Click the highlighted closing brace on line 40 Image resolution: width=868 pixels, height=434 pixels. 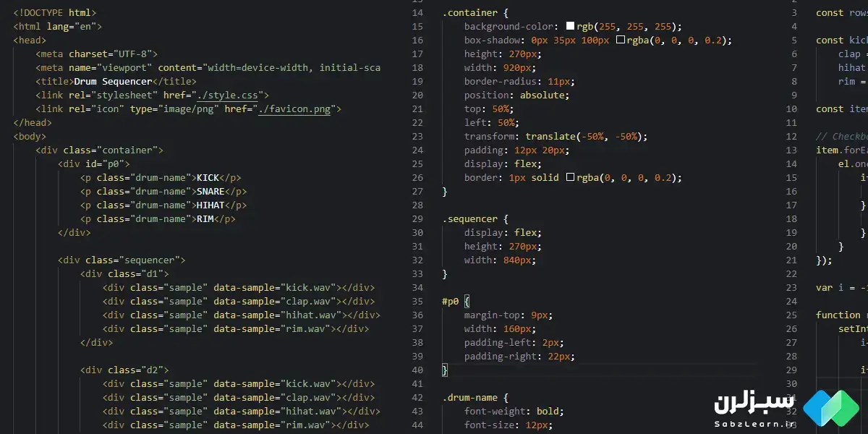(x=445, y=370)
